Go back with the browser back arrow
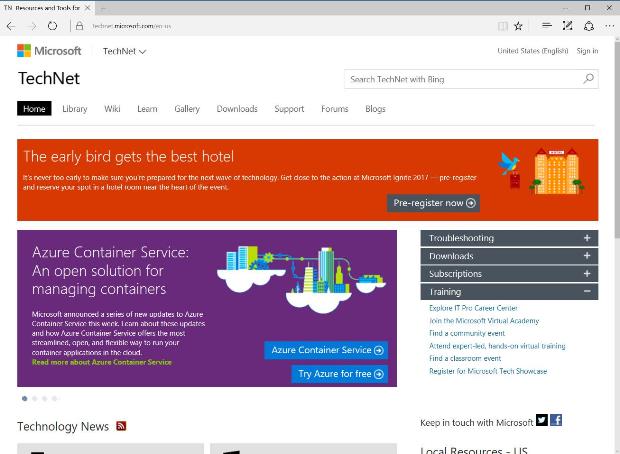620x454 pixels. [11, 26]
